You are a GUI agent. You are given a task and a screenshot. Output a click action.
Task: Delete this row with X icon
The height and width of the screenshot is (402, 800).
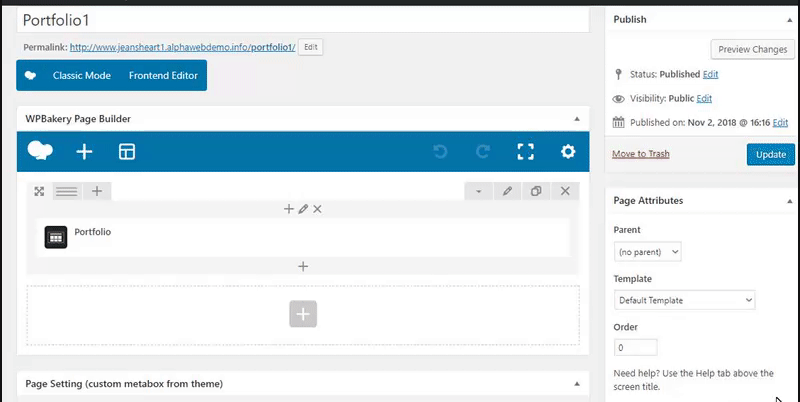pos(565,191)
